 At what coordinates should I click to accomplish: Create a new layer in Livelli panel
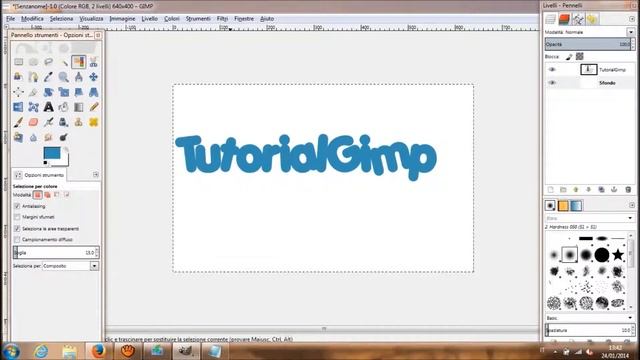pyautogui.click(x=551, y=190)
